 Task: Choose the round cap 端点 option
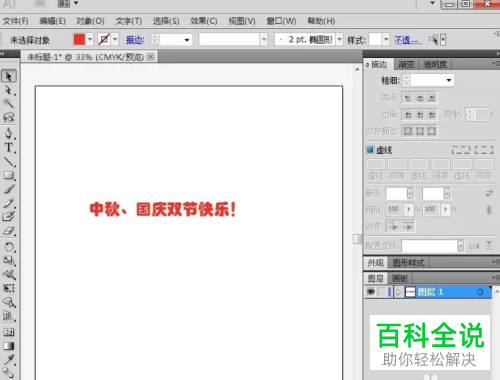pos(420,98)
